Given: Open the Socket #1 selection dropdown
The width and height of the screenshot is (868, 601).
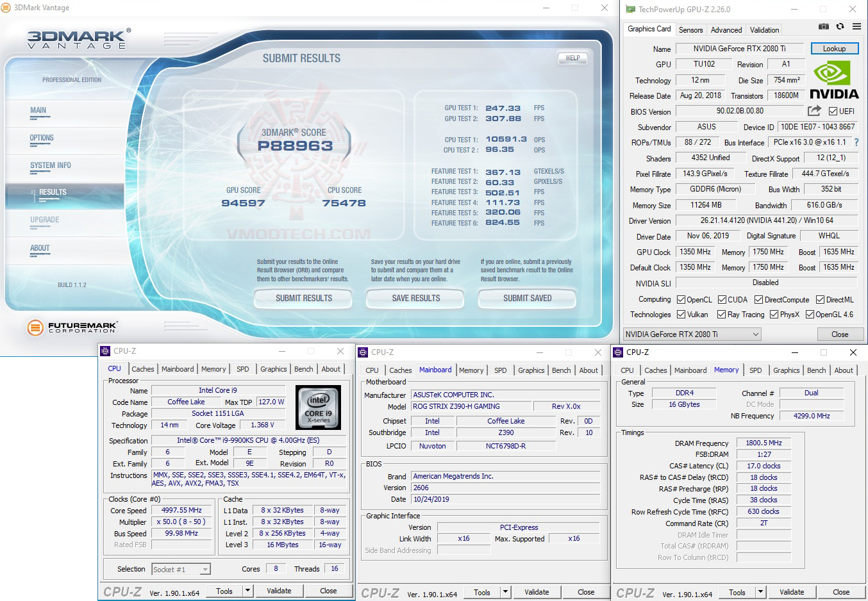Looking at the screenshot, I should coord(181,569).
